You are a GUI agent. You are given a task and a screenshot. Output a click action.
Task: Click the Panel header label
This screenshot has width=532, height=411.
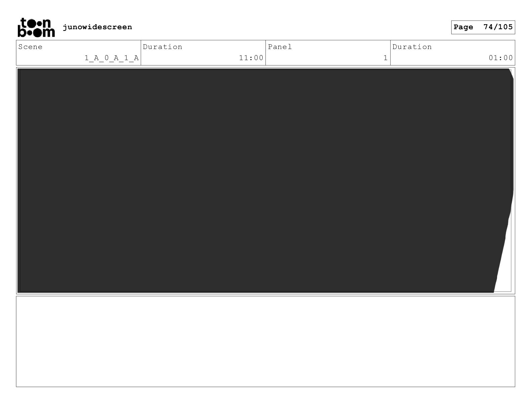[x=280, y=47]
